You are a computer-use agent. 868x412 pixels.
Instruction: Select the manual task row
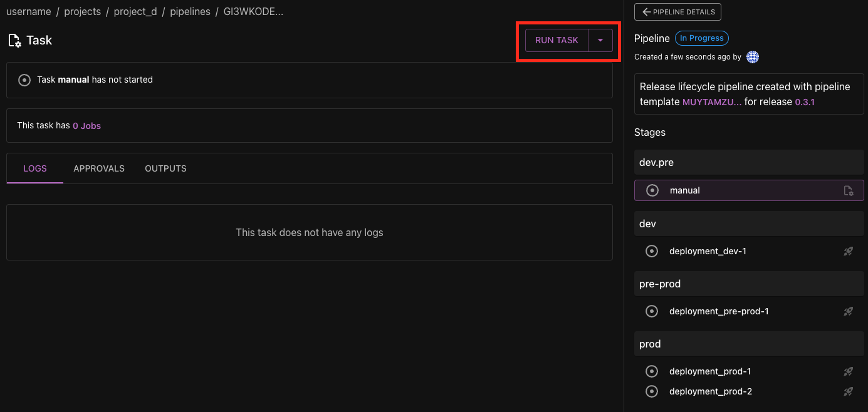click(x=749, y=190)
